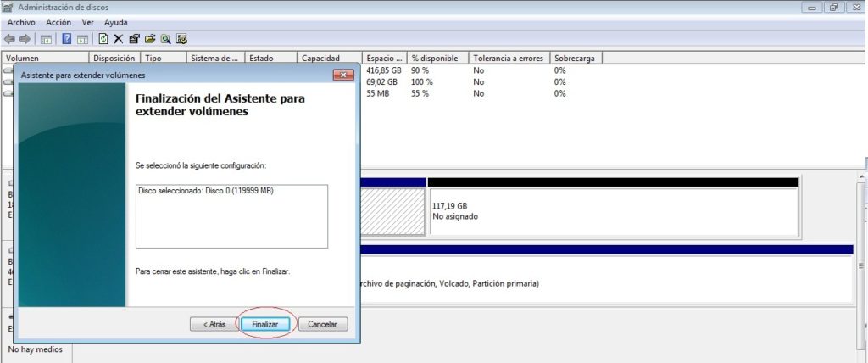Image resolution: width=868 pixels, height=363 pixels.
Task: Click the Forward arrow in the toolbar
Action: 25,39
